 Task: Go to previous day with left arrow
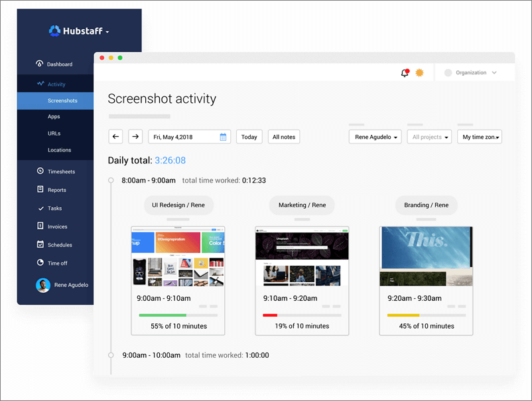pos(116,137)
